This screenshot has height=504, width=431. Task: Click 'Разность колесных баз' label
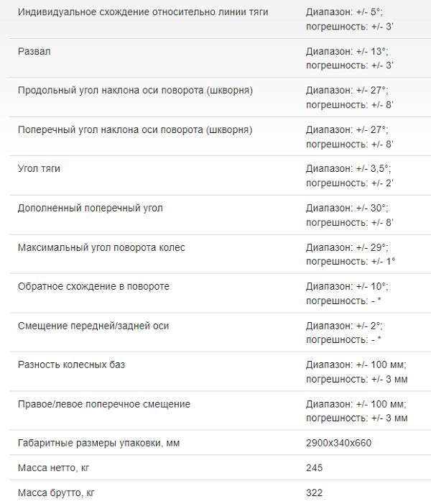coord(71,365)
